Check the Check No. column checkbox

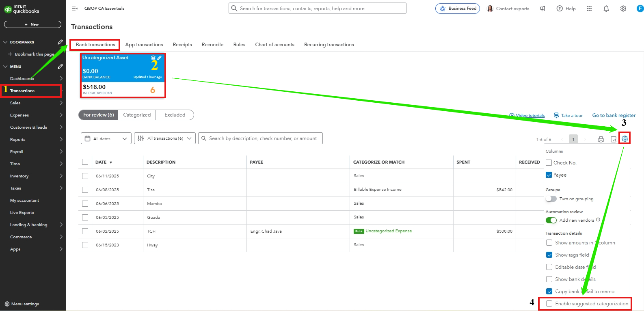[x=549, y=162]
